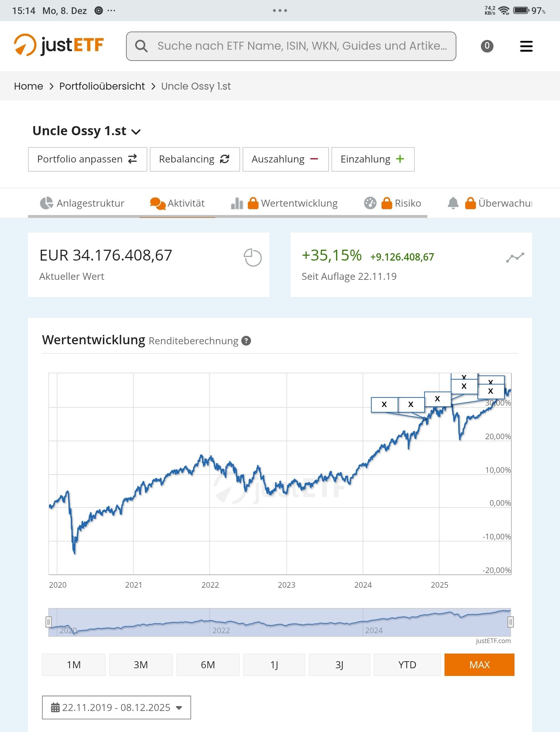The height and width of the screenshot is (732, 560).
Task: Switch chart range to YTD
Action: coord(407,664)
